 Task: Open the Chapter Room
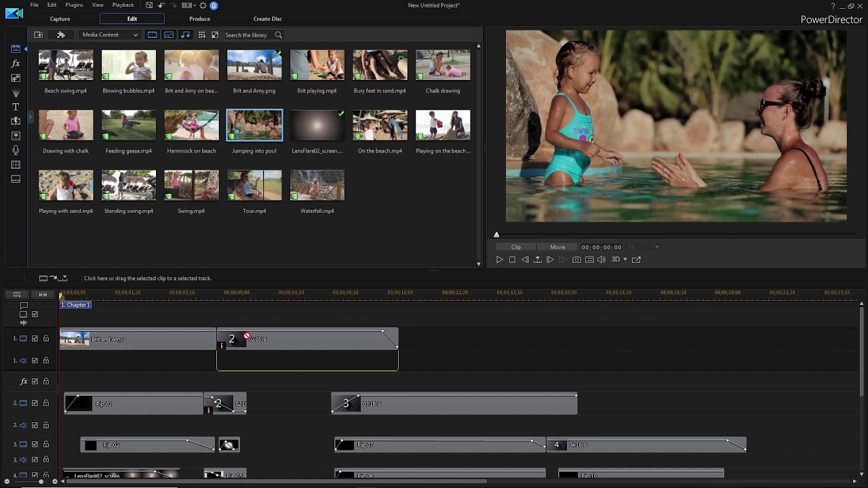16,165
